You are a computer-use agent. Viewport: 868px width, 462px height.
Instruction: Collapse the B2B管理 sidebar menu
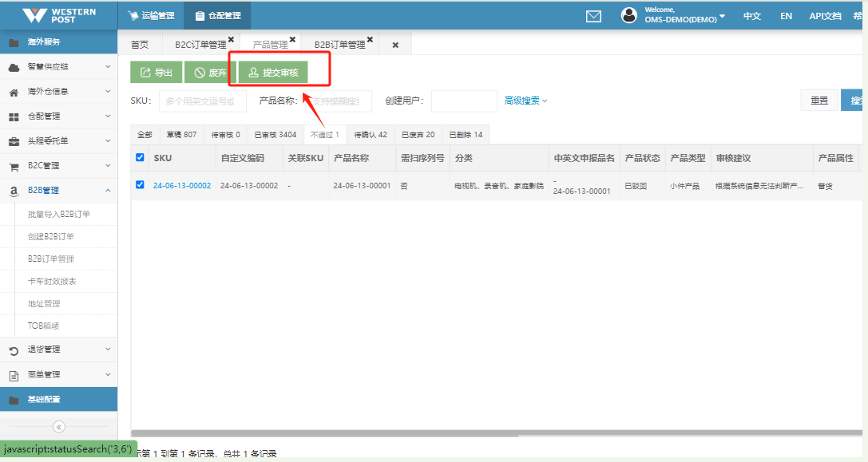(x=58, y=191)
